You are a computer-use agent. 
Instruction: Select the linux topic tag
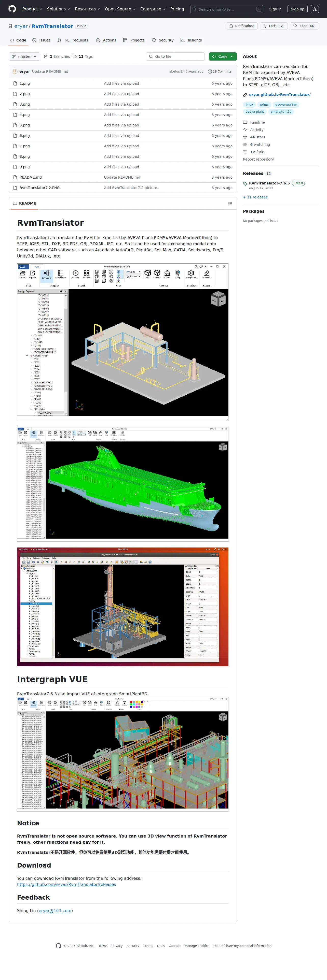249,105
